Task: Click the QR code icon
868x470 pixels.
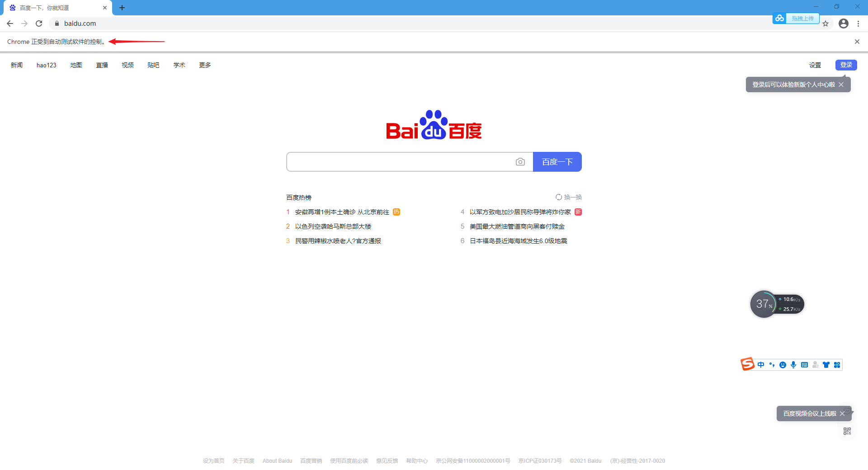Action: 847,431
